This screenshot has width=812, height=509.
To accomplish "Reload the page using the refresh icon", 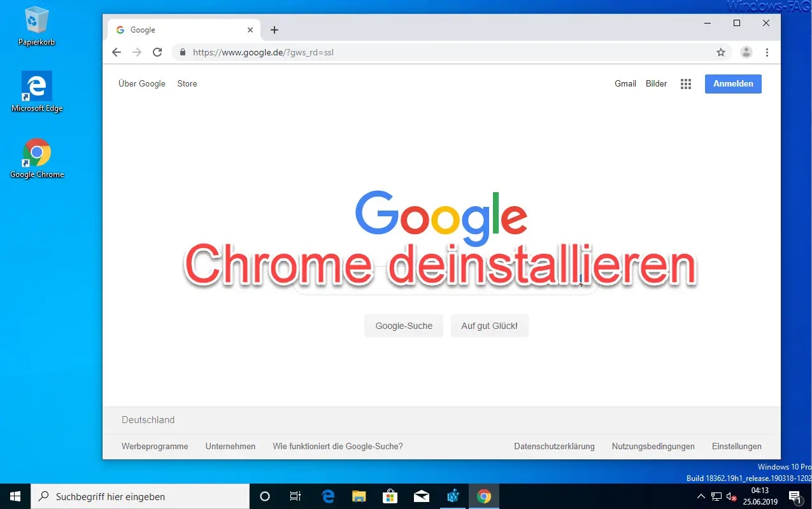I will [157, 52].
